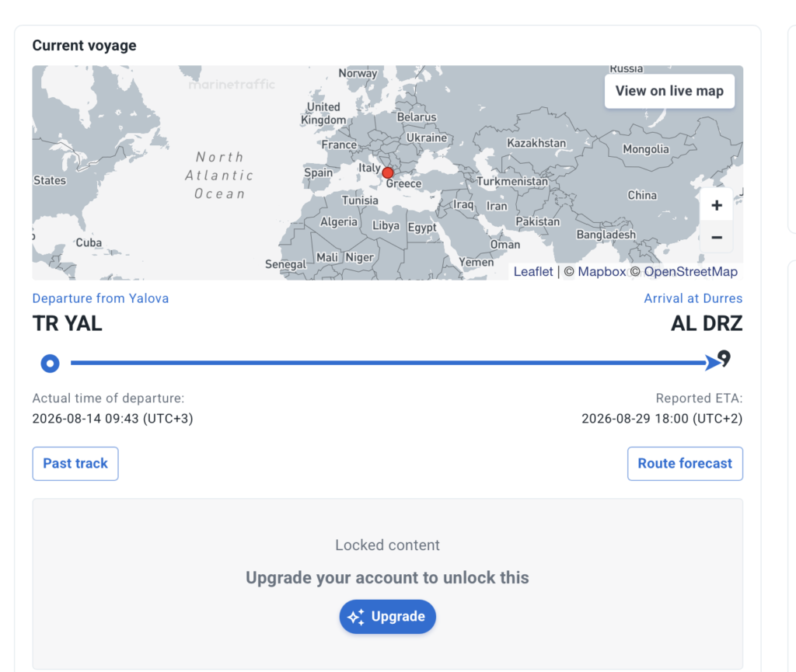Open Arrival at Durres link
This screenshot has height=672, width=796.
693,298
